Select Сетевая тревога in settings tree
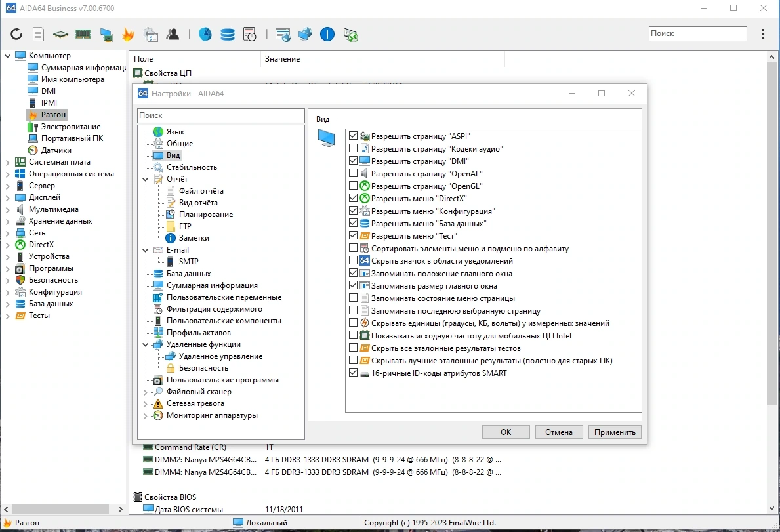Screen dimensions: 780x532 pyautogui.click(x=195, y=403)
